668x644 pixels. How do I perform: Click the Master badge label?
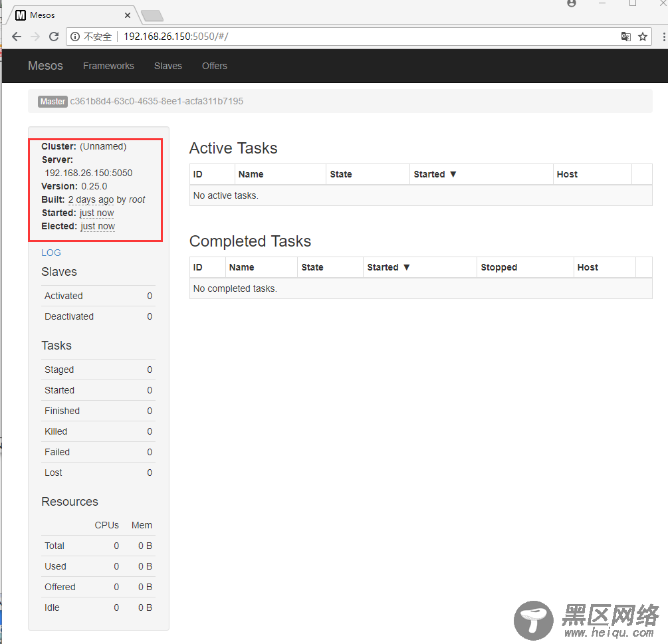pyautogui.click(x=53, y=102)
